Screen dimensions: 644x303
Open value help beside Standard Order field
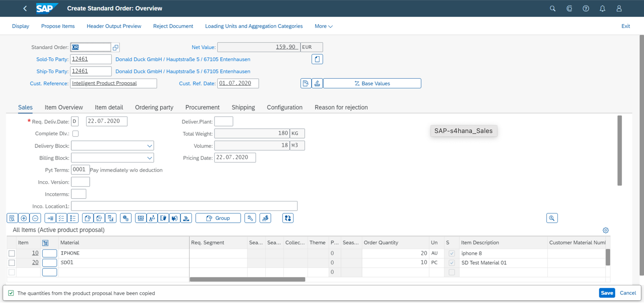coord(116,48)
